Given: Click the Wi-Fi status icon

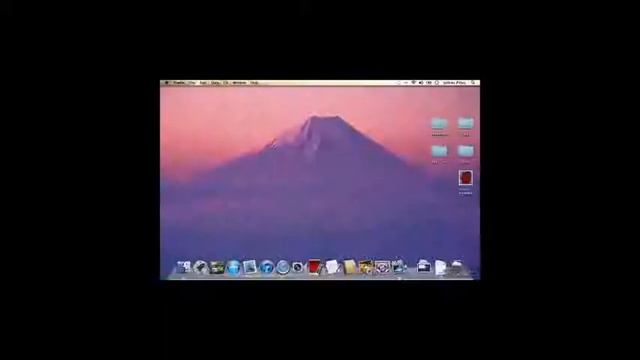Looking at the screenshot, I should (413, 82).
